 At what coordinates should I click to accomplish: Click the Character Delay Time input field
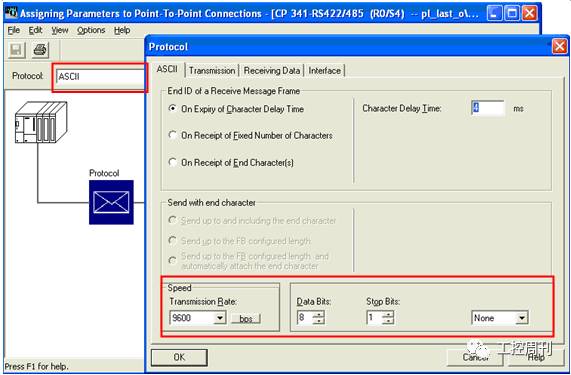pos(488,108)
